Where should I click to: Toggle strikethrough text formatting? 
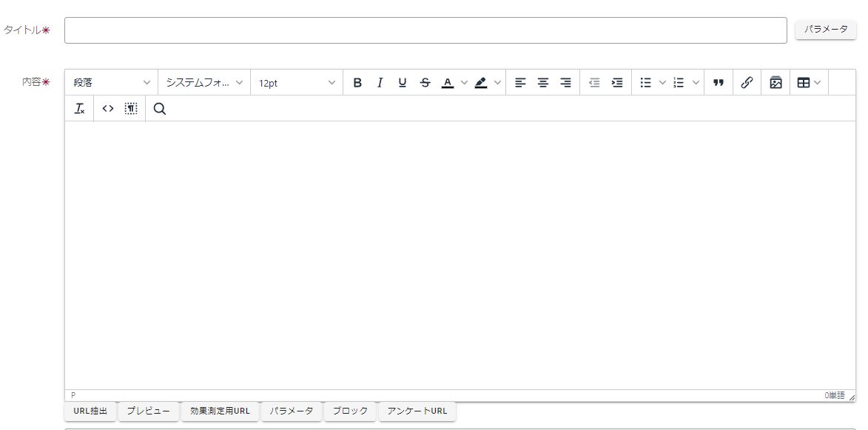(x=425, y=83)
